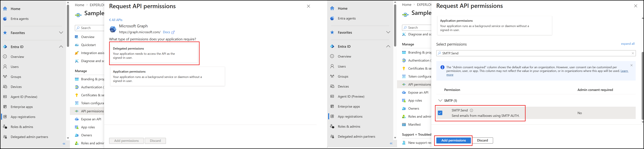The width and height of the screenshot is (644, 149).
Task: Click Delegated admin partners icon in left screenshot
Action: tap(5, 137)
